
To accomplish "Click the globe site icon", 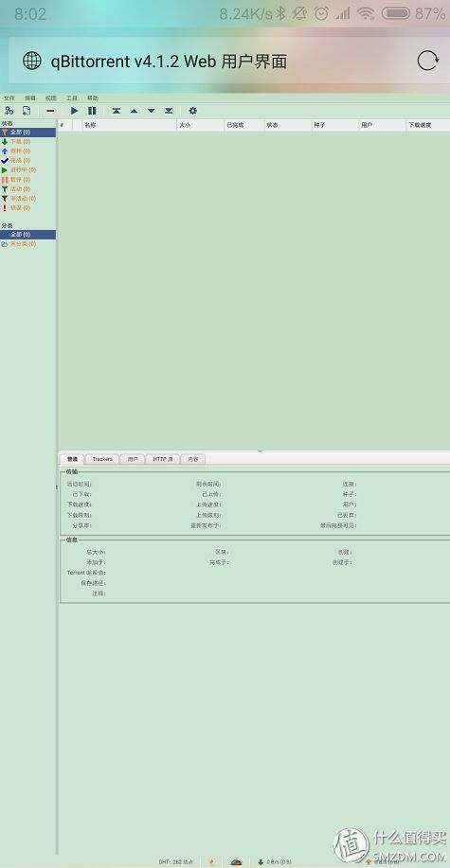I will (x=32, y=61).
